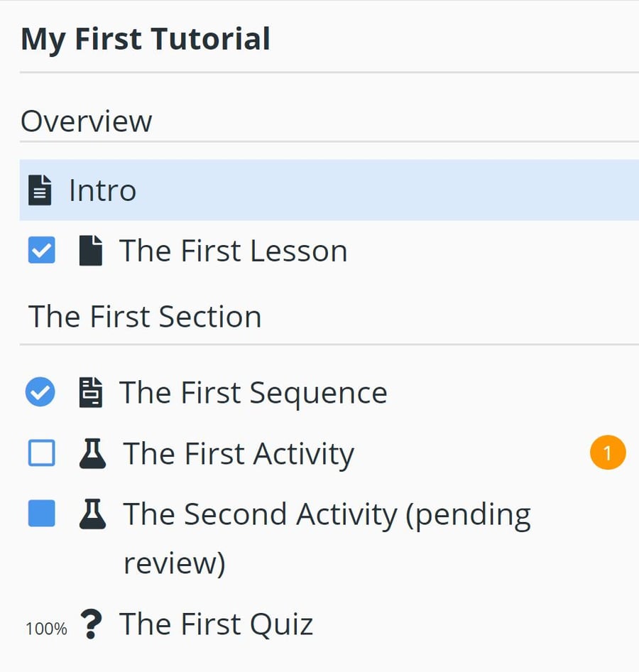The image size is (639, 672).
Task: Open The First Activity
Action: pyautogui.click(x=238, y=453)
